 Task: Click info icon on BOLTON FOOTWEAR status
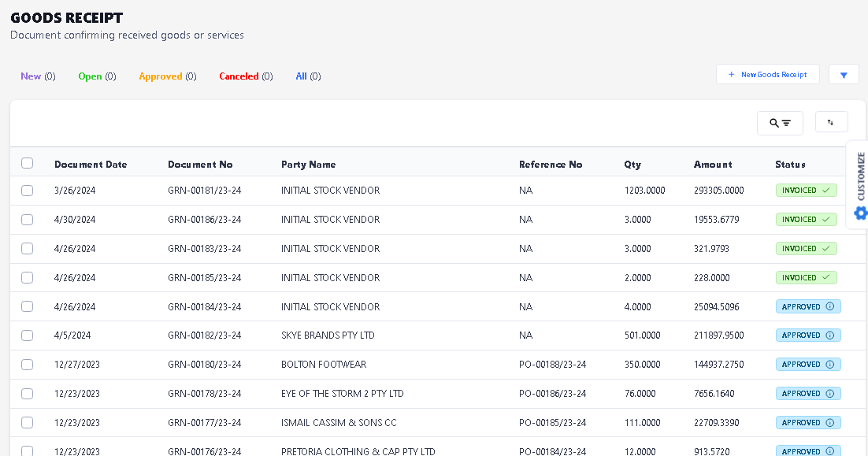[x=830, y=365]
